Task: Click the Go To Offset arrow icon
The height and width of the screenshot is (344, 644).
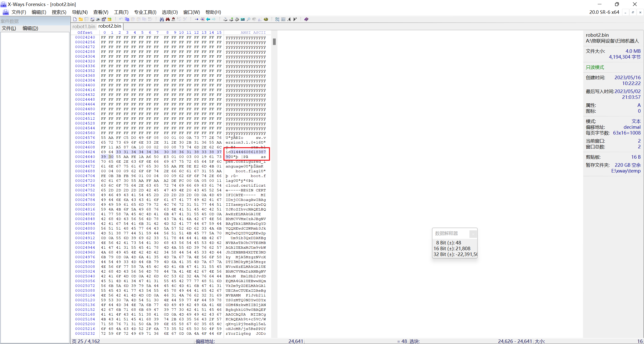Action: [x=196, y=19]
